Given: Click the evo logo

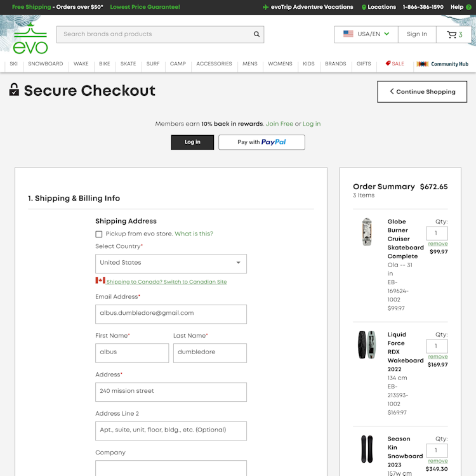Looking at the screenshot, I should (30, 39).
